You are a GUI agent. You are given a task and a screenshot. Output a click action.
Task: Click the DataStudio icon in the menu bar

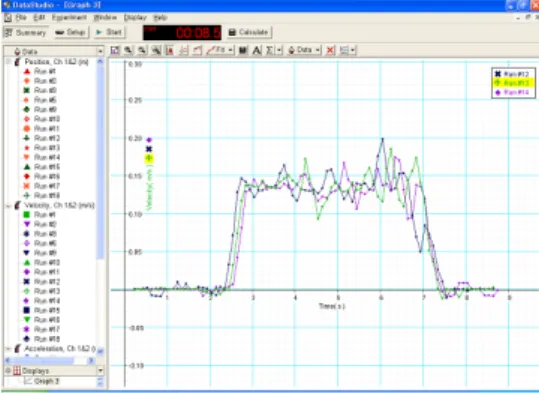(x=8, y=18)
